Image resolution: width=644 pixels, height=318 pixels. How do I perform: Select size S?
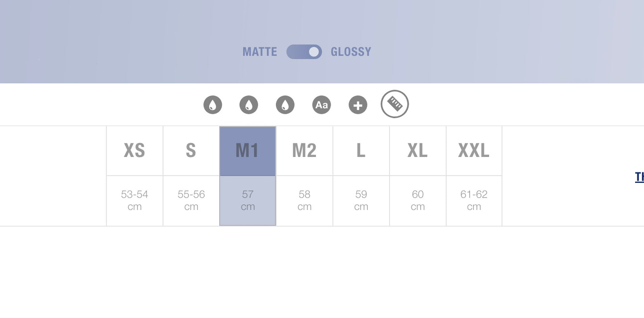[x=191, y=151]
